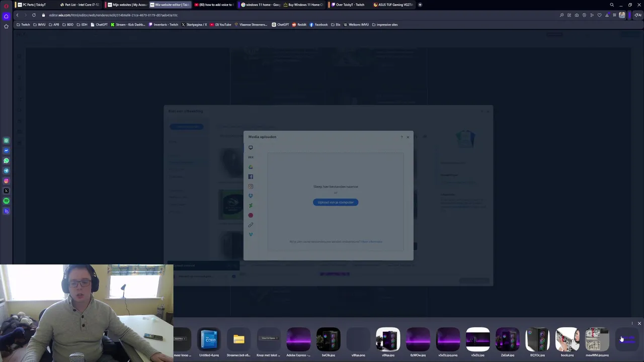Image resolution: width=644 pixels, height=362 pixels.
Task: Open Inventaris - Twitch bookmark
Action: [164, 25]
